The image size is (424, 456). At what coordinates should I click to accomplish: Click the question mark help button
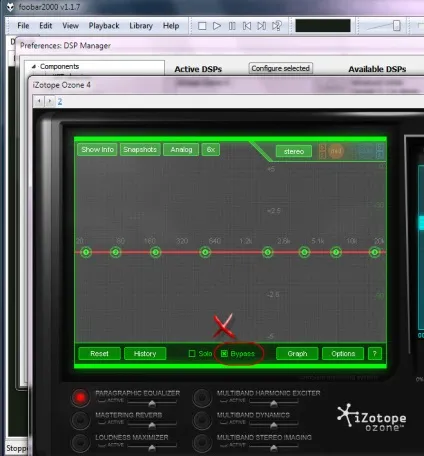click(375, 353)
